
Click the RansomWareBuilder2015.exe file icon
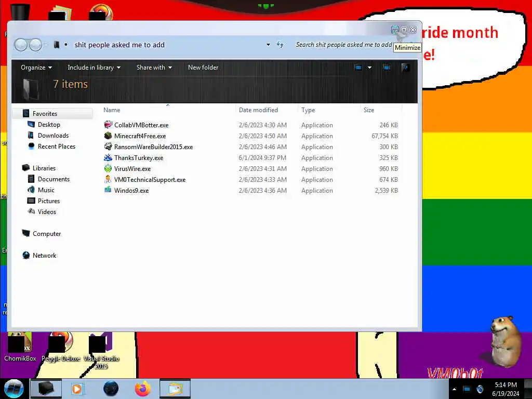point(108,147)
